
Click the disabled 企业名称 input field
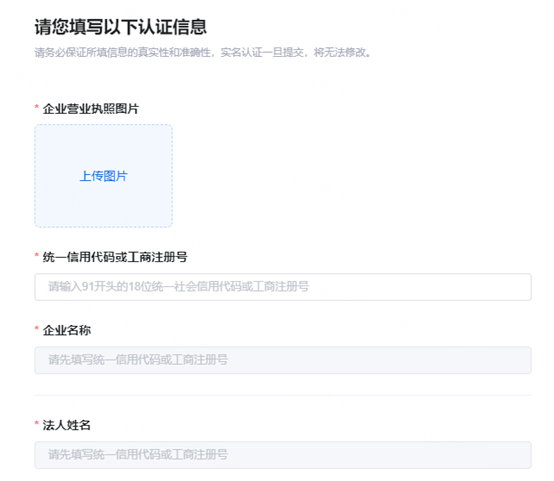(283, 360)
